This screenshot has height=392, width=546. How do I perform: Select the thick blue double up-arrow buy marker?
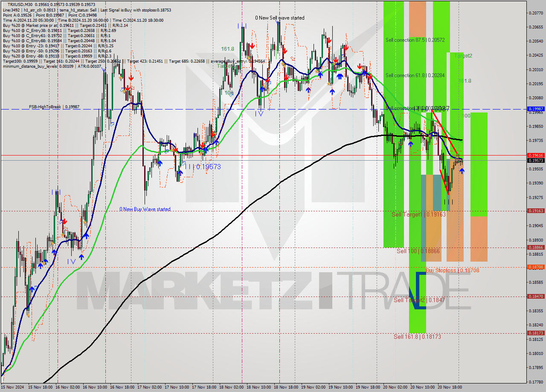click(x=339, y=76)
